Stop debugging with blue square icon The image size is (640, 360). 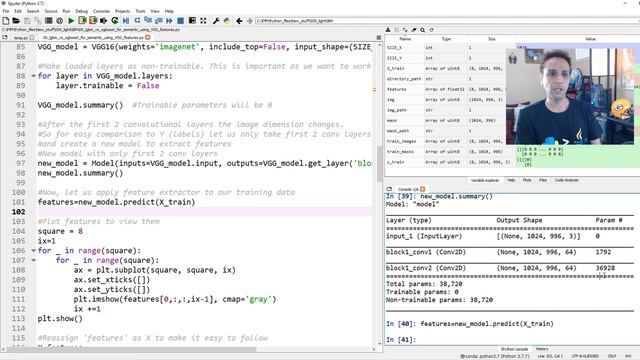click(x=180, y=20)
